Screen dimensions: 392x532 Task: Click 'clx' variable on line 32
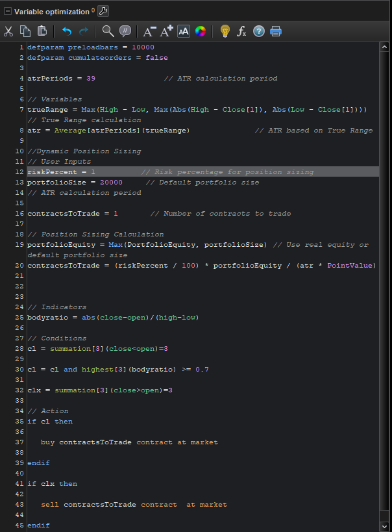(x=34, y=390)
